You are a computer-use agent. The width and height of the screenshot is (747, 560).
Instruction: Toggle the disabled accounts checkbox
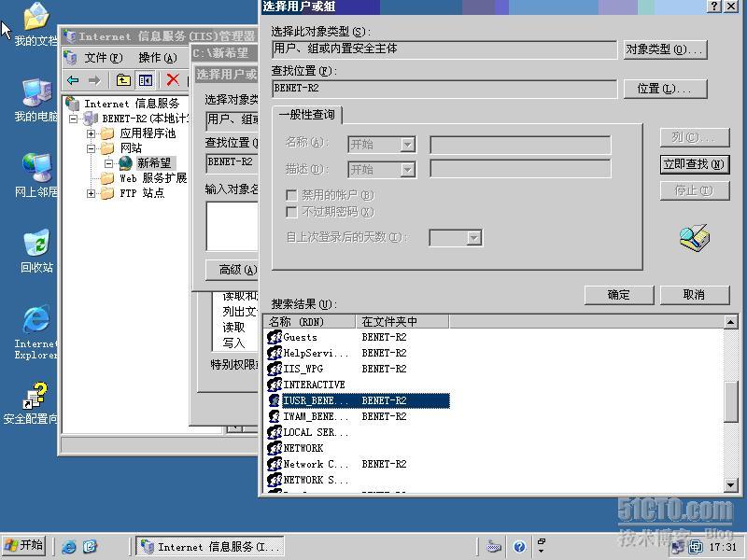291,195
